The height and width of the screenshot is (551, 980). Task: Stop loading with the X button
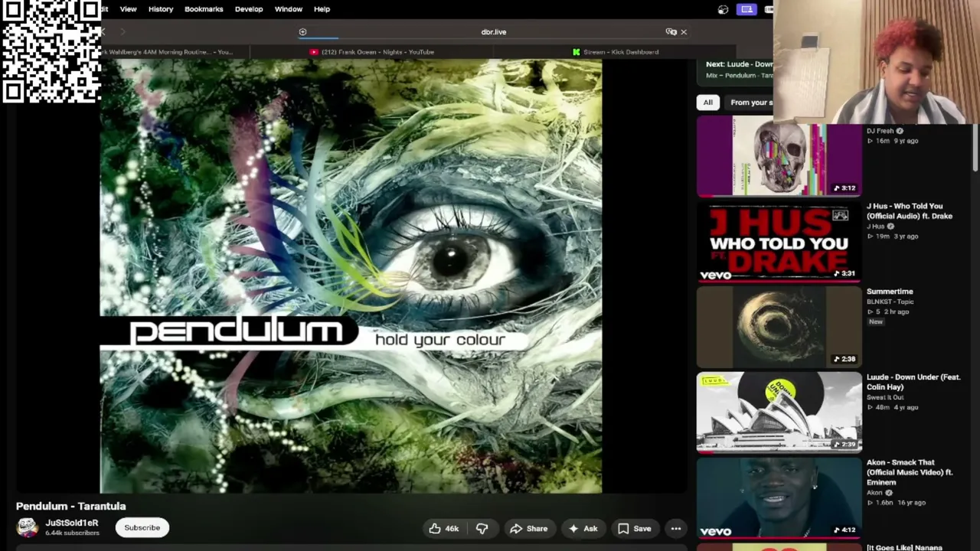[684, 32]
